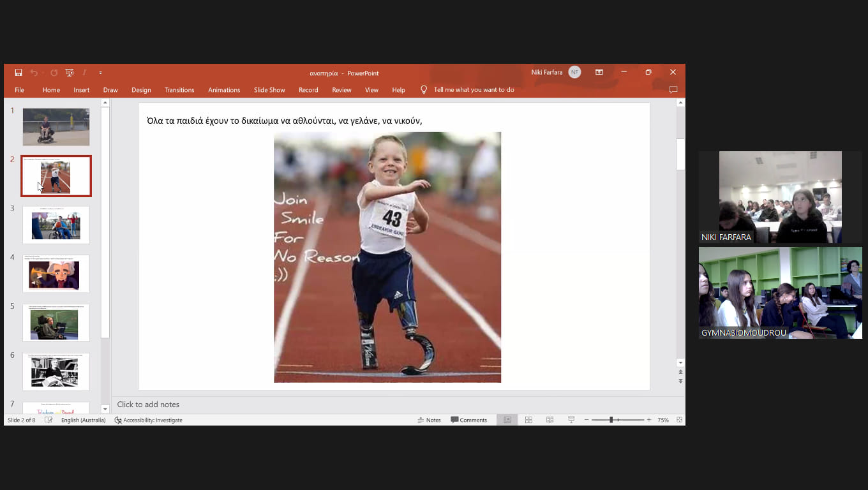Open comments pane icon below the Close button
This screenshot has width=868, height=490.
coord(673,90)
